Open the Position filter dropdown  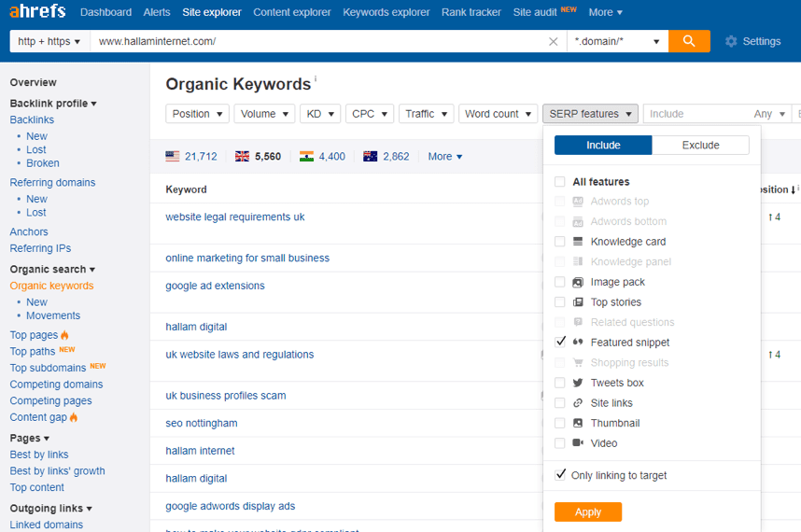[197, 114]
